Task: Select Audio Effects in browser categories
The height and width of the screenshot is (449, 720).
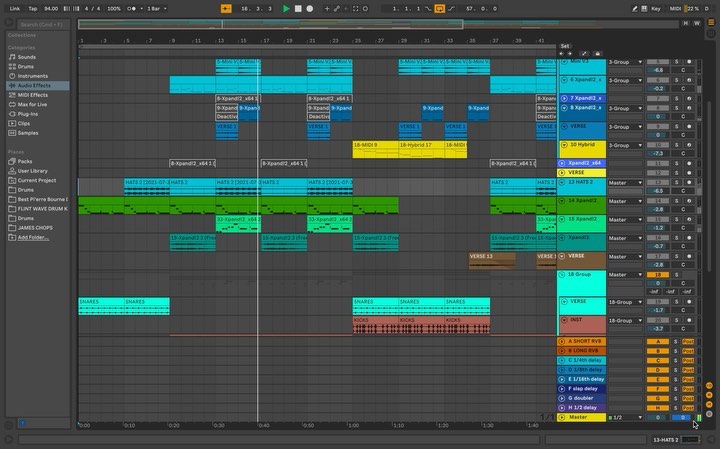Action: (34, 85)
